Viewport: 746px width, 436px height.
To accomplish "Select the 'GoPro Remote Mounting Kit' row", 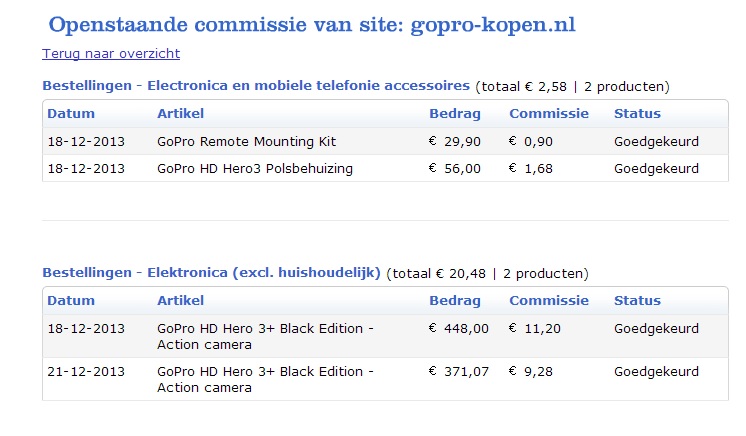I will pos(385,141).
